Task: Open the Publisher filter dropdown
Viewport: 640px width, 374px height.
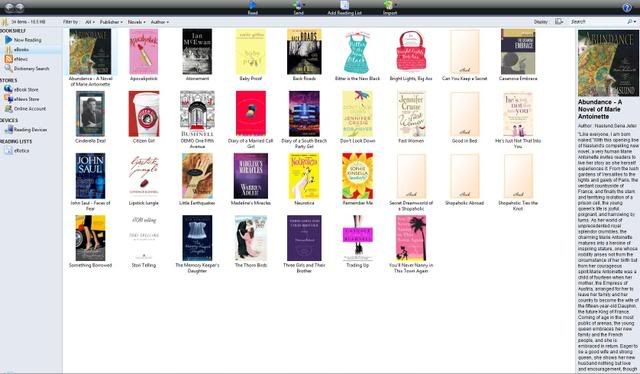Action: point(111,22)
